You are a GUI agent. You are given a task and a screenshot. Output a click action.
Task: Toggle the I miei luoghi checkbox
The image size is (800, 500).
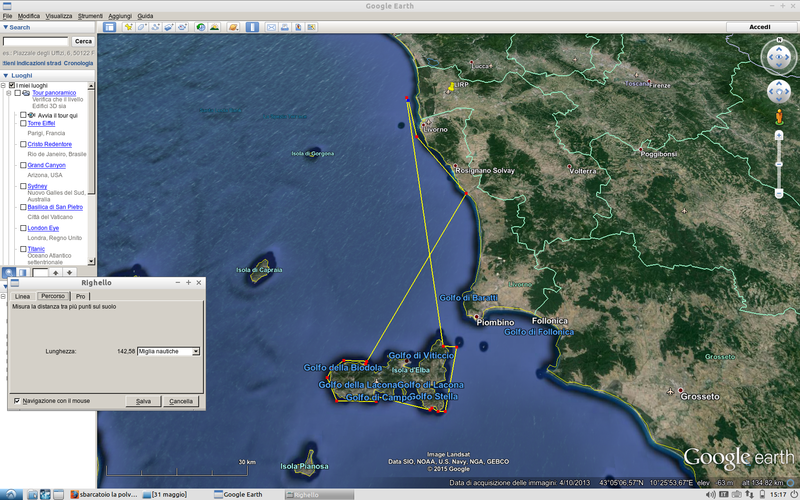pyautogui.click(x=12, y=86)
